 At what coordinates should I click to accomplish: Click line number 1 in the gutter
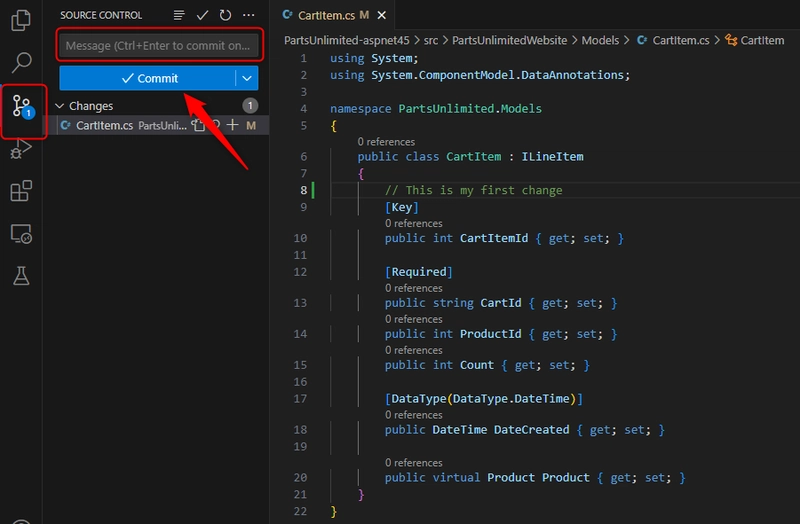pyautogui.click(x=304, y=58)
